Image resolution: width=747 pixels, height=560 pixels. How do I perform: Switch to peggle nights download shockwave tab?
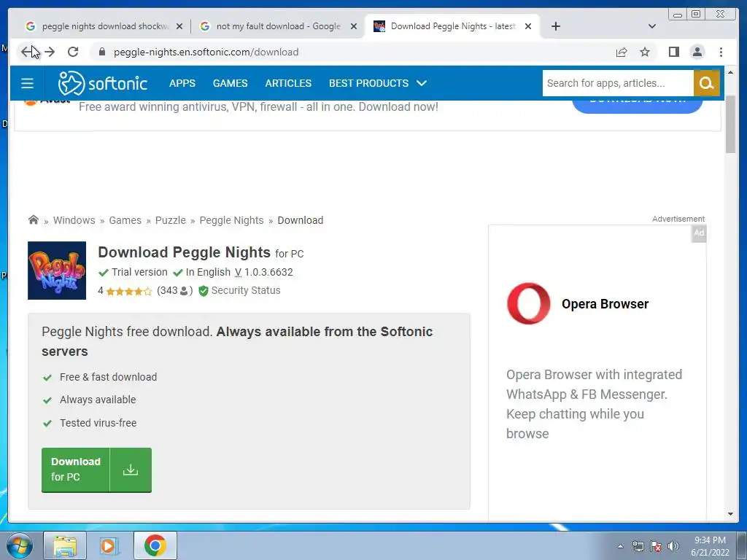[x=105, y=26]
